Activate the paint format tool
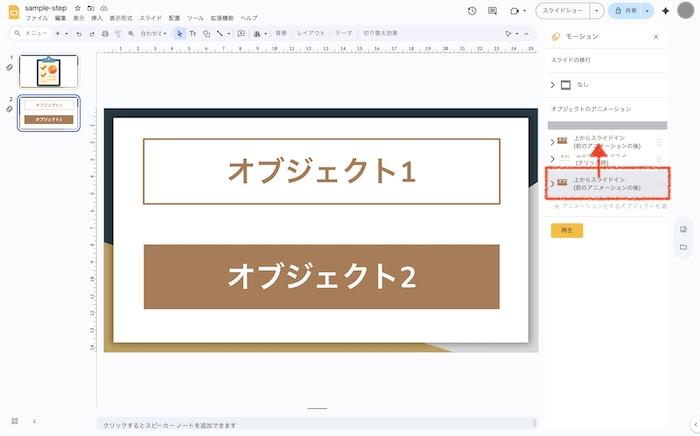 point(118,33)
